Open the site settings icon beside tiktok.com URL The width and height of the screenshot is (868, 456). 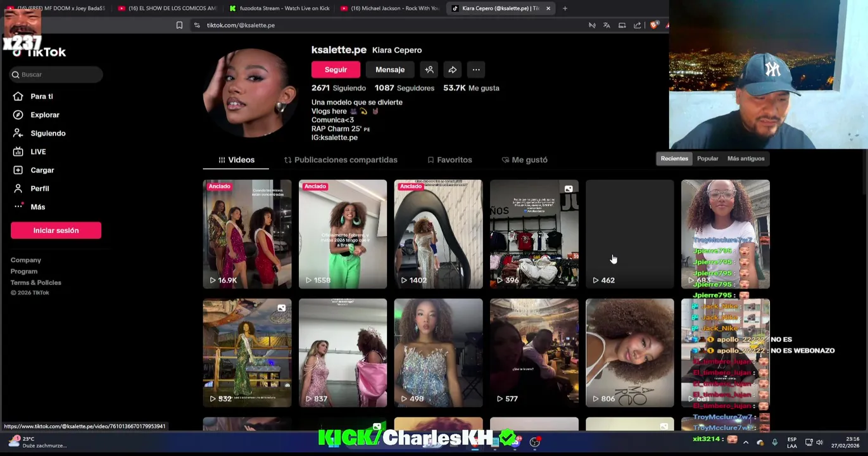[197, 25]
